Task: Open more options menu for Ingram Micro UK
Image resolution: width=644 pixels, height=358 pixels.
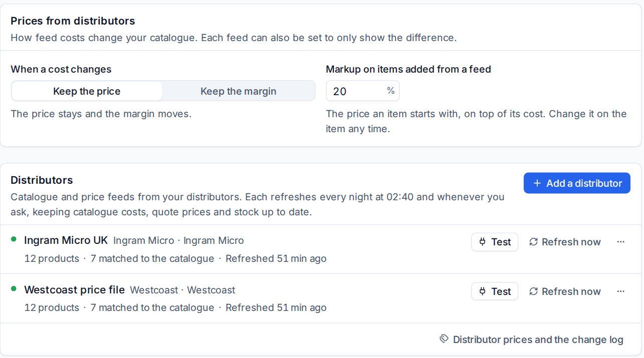Action: click(x=621, y=242)
